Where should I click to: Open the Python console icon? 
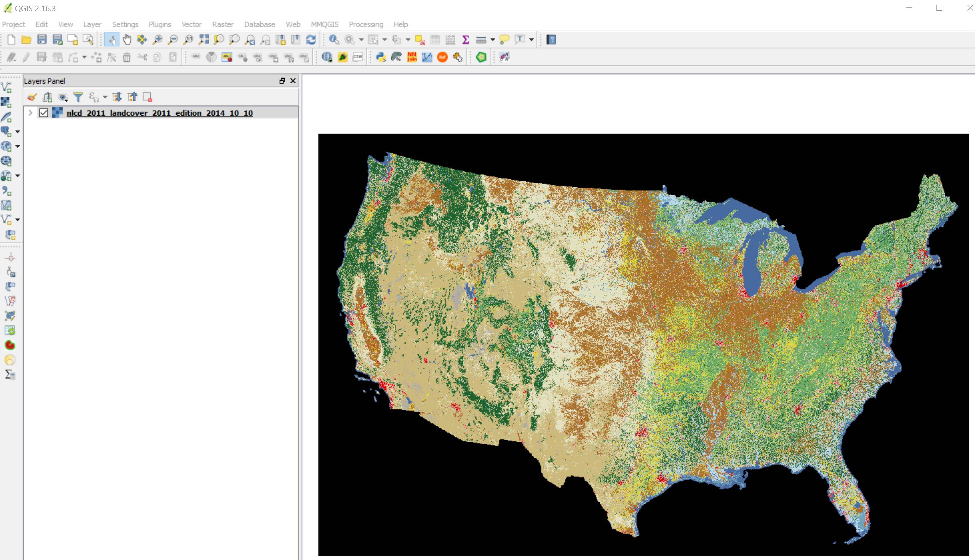[x=381, y=57]
